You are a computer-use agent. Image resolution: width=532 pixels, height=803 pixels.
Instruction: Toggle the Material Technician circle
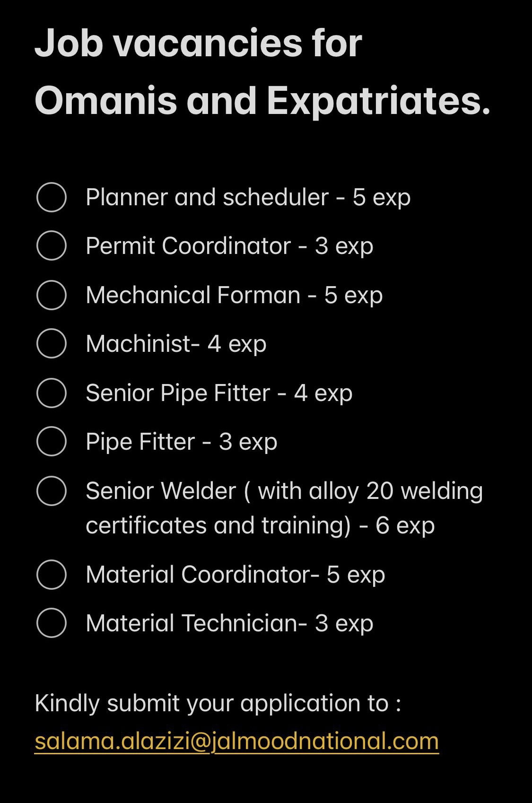pyautogui.click(x=51, y=623)
